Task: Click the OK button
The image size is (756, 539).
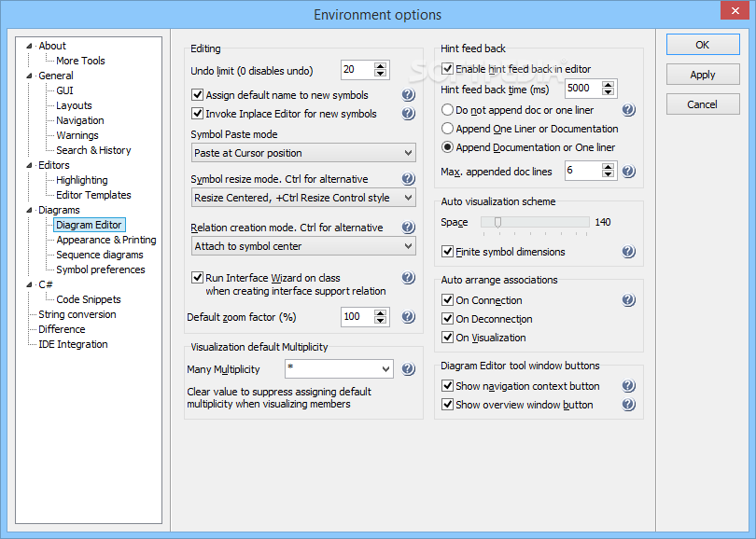Action: coord(703,45)
